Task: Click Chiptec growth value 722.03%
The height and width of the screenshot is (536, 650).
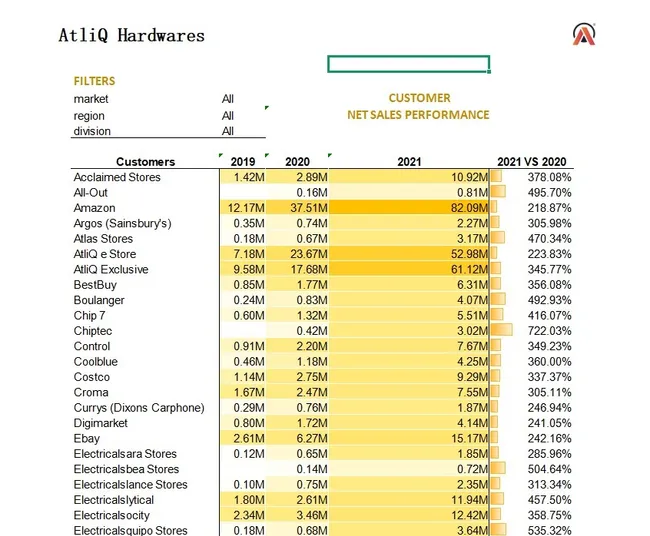Action: tap(549, 331)
